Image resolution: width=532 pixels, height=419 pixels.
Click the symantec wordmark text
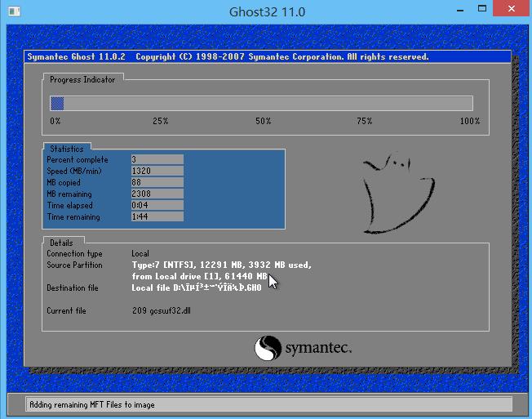tap(318, 348)
